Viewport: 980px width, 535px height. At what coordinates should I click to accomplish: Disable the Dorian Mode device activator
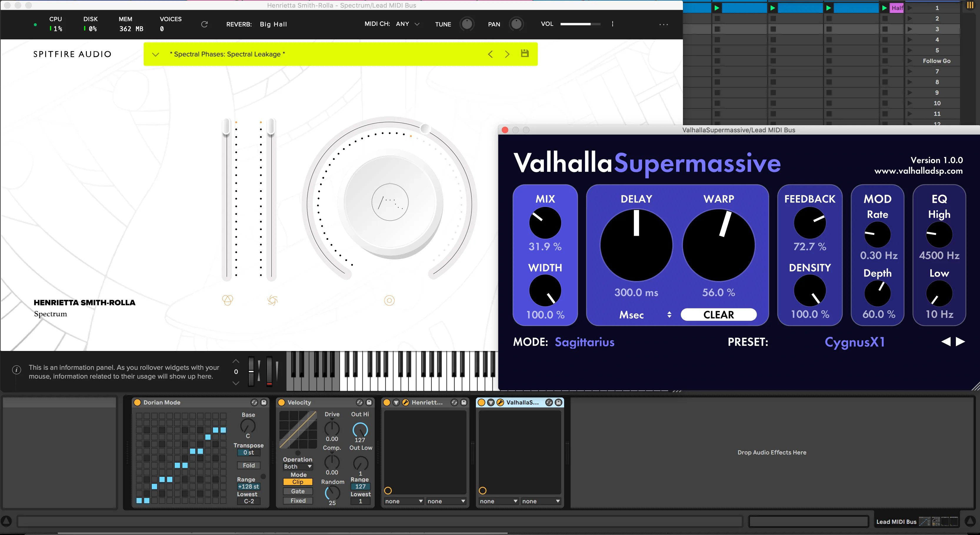pos(137,402)
